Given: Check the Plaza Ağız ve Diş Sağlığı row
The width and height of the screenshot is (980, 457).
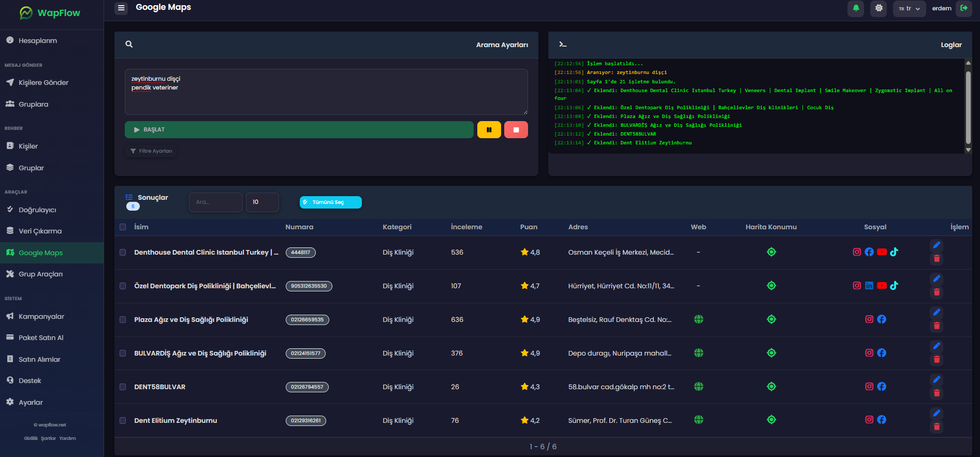Looking at the screenshot, I should [x=123, y=320].
